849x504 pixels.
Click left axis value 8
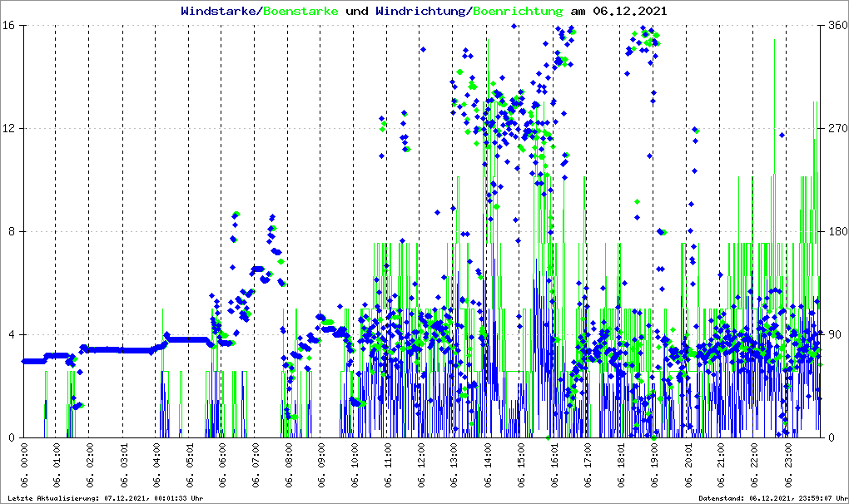[x=12, y=231]
